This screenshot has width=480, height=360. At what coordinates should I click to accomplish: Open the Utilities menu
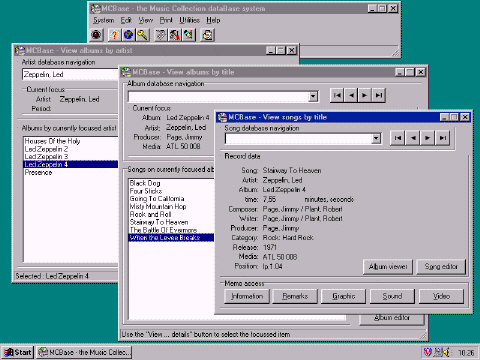[x=189, y=20]
